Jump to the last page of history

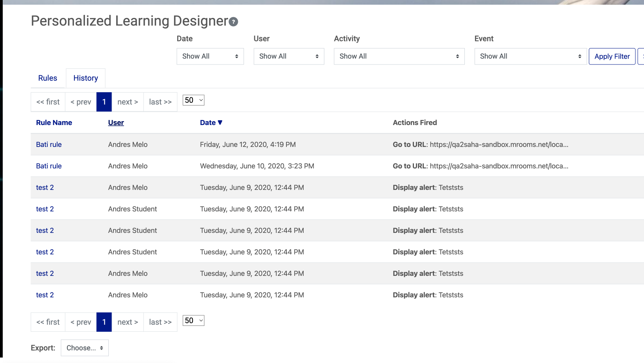[160, 102]
